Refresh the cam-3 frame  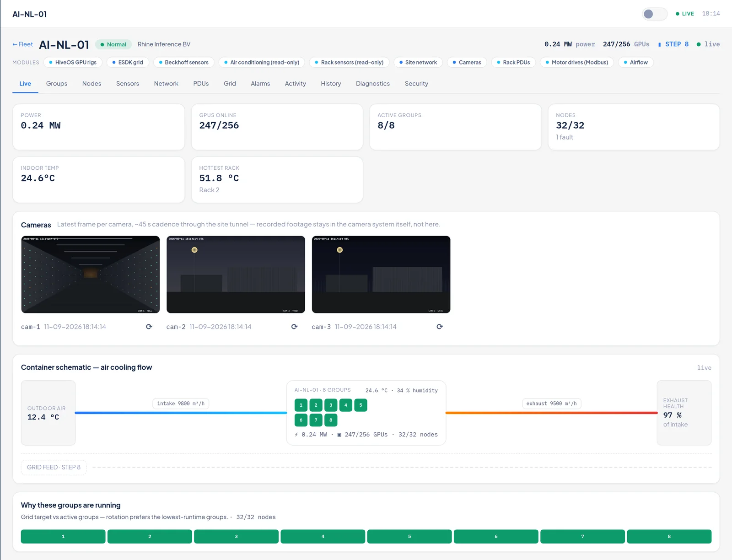coord(440,327)
